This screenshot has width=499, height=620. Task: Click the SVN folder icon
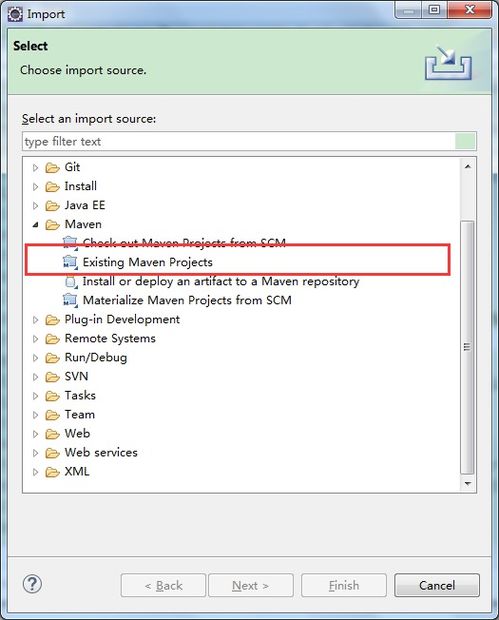click(52, 377)
